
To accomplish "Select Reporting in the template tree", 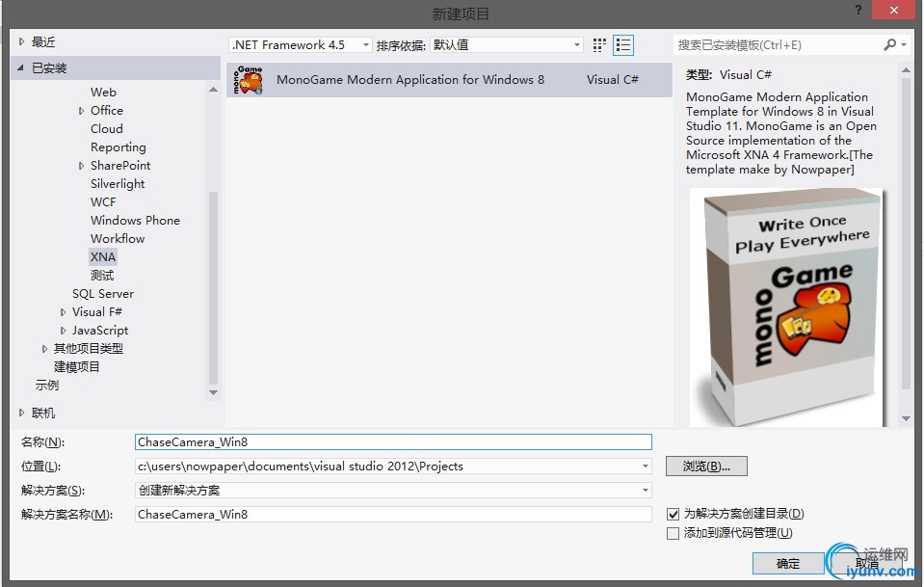I will click(118, 147).
